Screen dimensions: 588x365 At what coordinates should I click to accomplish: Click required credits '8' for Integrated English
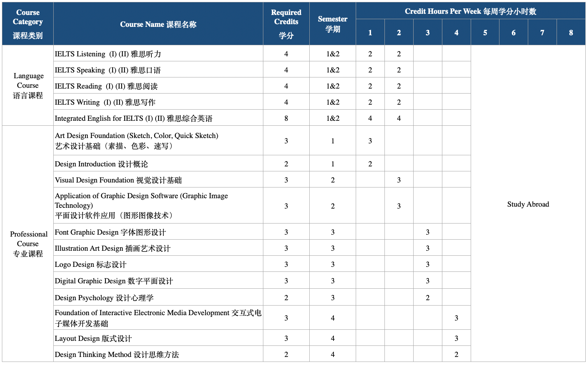coord(286,118)
